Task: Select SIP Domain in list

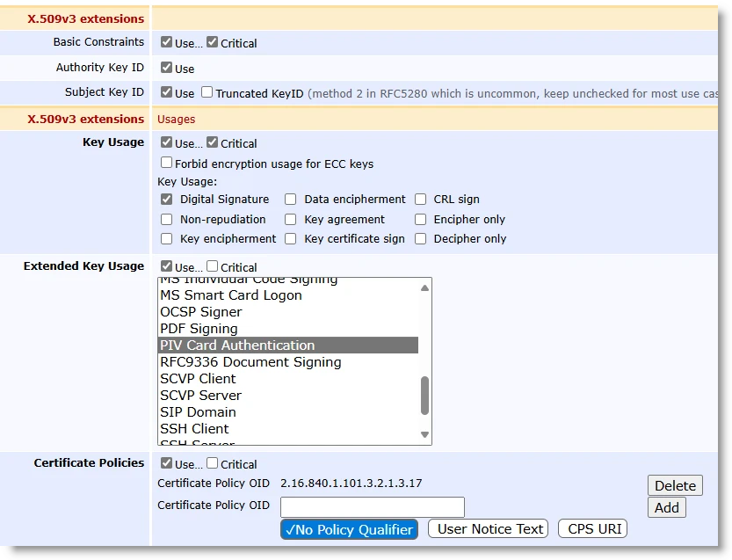Action: click(x=288, y=412)
